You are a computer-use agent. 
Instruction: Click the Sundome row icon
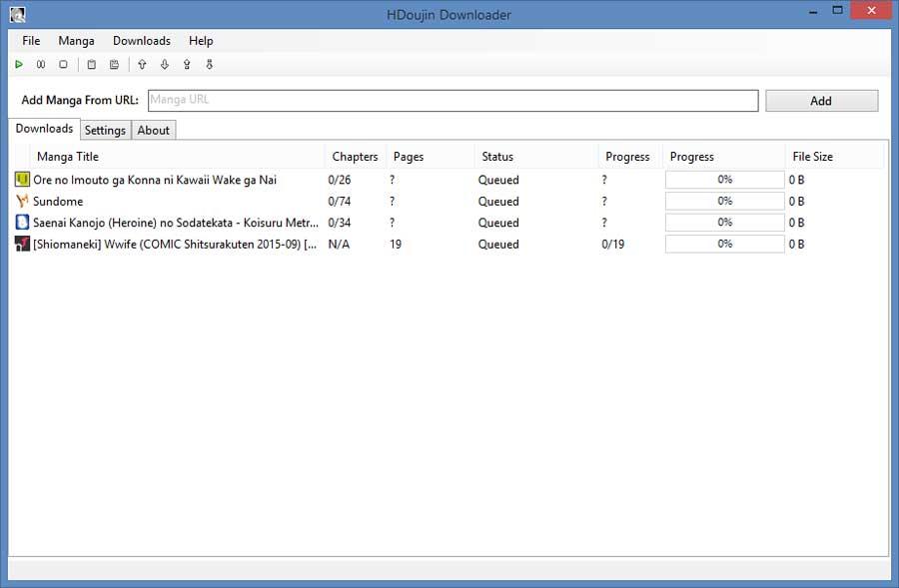coord(22,202)
